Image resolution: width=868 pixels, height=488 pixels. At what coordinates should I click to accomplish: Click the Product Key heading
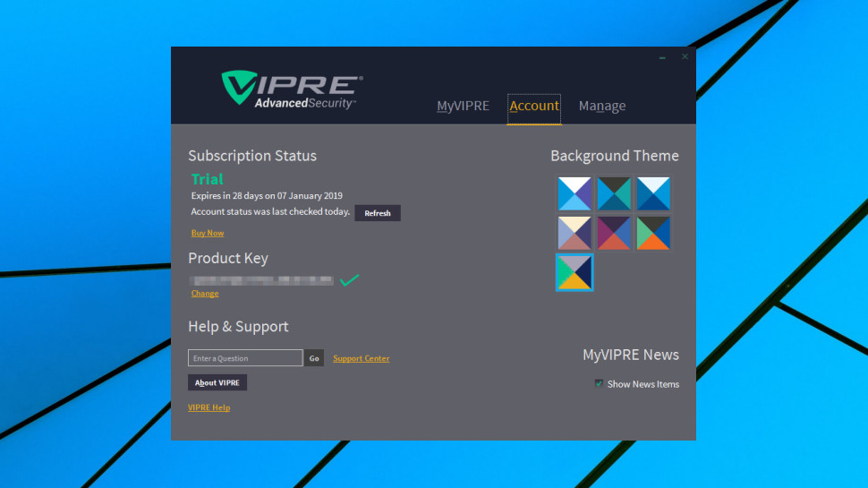tap(228, 258)
